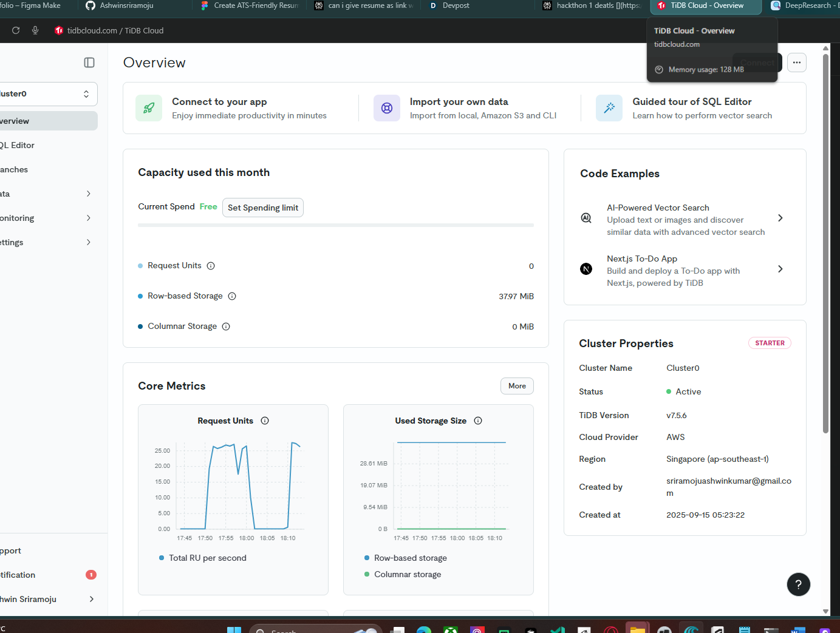The width and height of the screenshot is (840, 633).
Task: Click the More button in Core Metrics
Action: [x=517, y=386]
